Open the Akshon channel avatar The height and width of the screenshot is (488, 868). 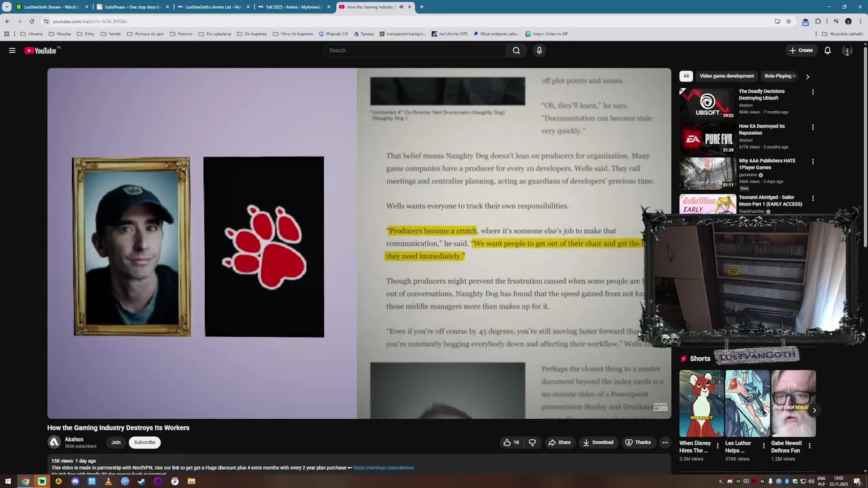(54, 442)
